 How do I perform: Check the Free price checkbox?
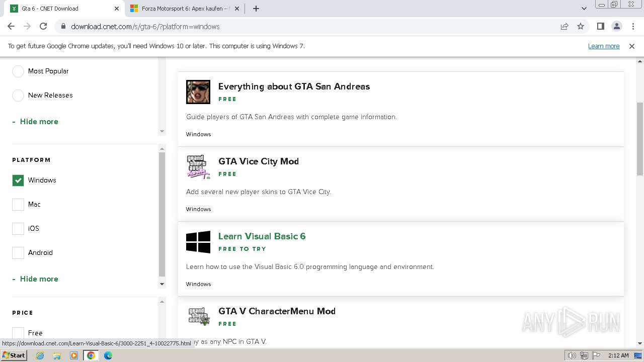tap(18, 333)
